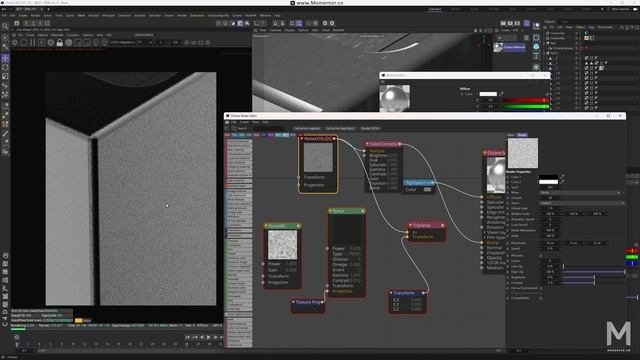Click Get active material button
640x360 pixels.
tap(307, 129)
